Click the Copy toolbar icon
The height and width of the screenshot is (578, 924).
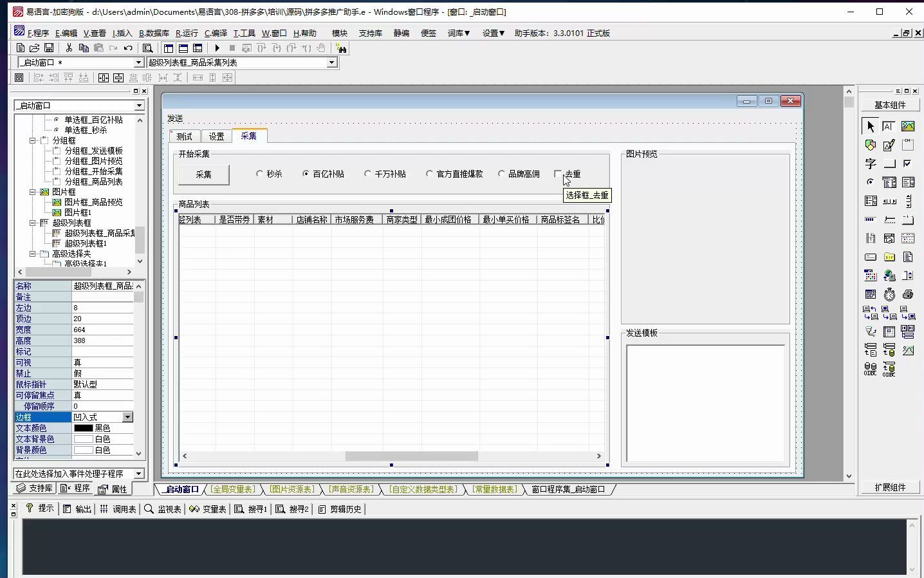coord(84,48)
